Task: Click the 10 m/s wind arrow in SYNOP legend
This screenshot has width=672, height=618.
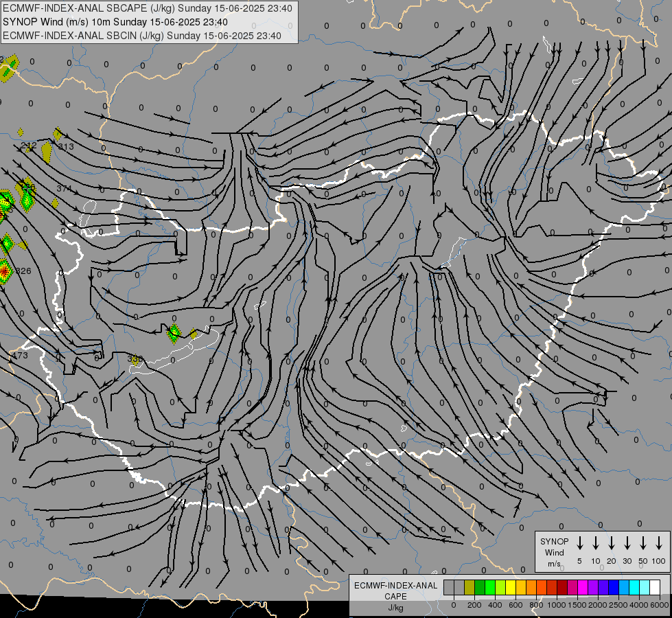Action: 595,542
